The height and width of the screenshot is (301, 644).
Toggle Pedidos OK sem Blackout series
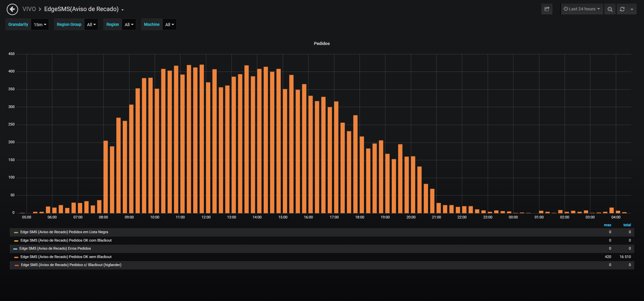[66, 257]
